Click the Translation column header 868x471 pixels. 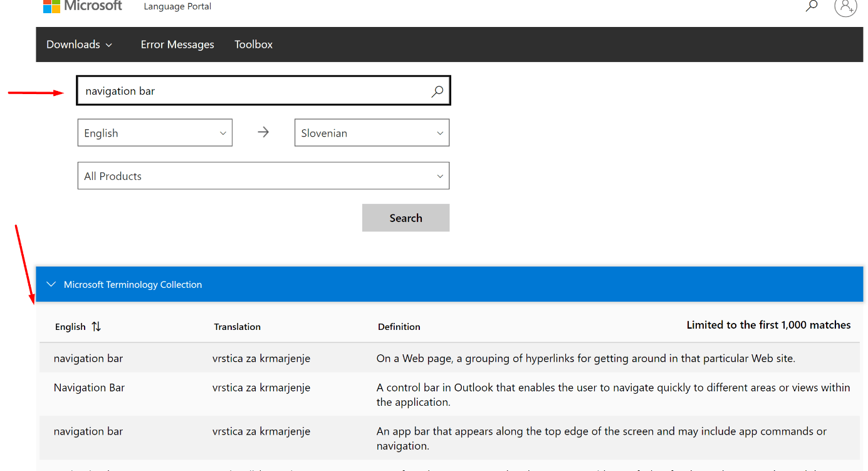pos(237,327)
